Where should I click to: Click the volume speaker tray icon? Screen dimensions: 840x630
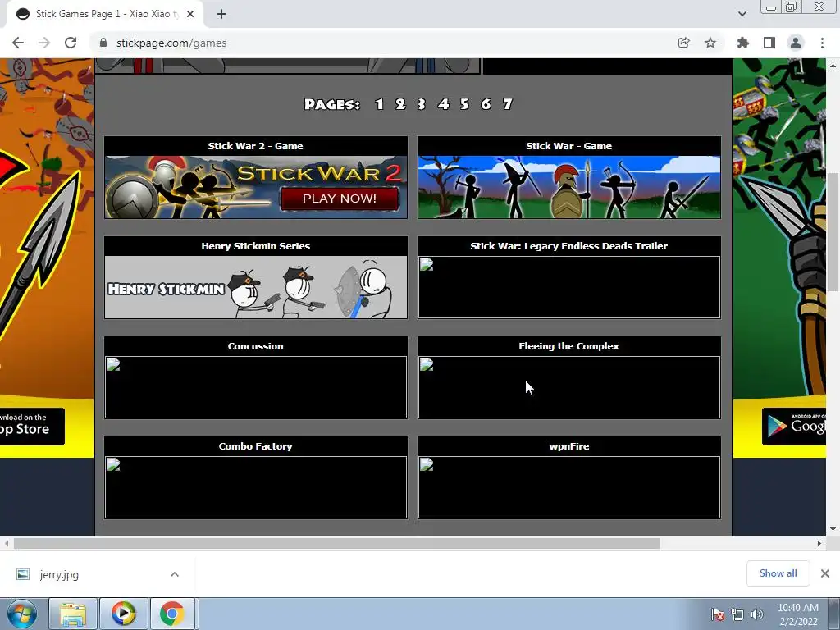757,614
